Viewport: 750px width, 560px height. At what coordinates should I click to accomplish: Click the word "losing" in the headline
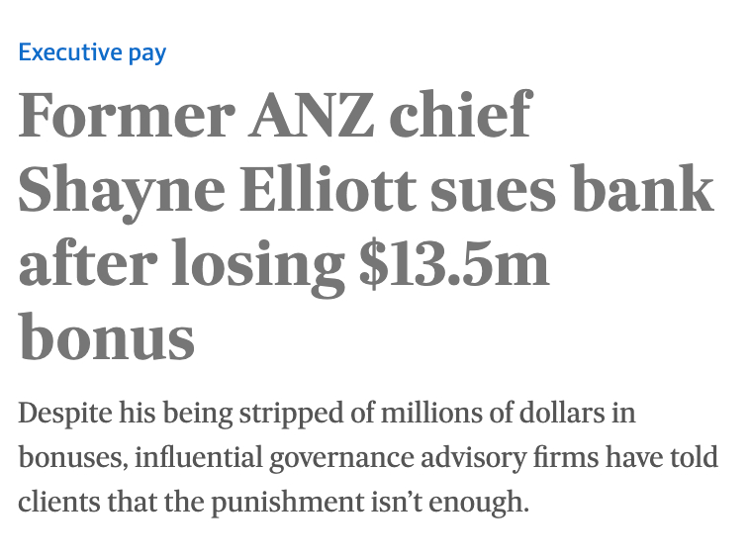coord(245,265)
